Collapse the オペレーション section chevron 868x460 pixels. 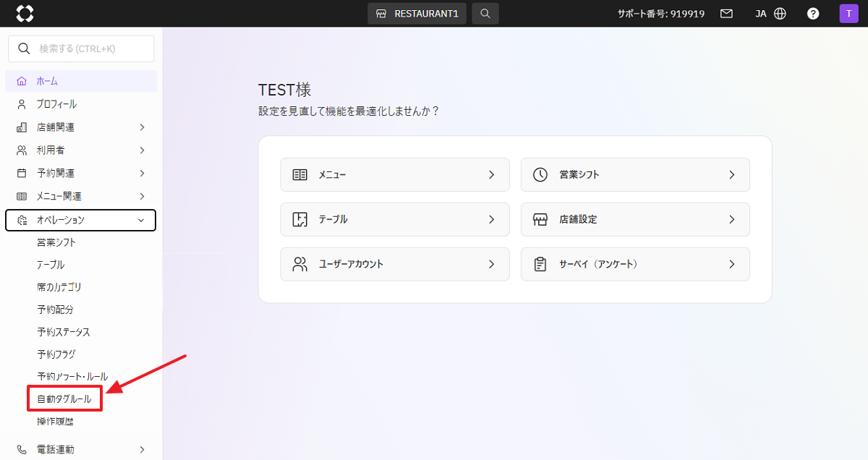(142, 220)
